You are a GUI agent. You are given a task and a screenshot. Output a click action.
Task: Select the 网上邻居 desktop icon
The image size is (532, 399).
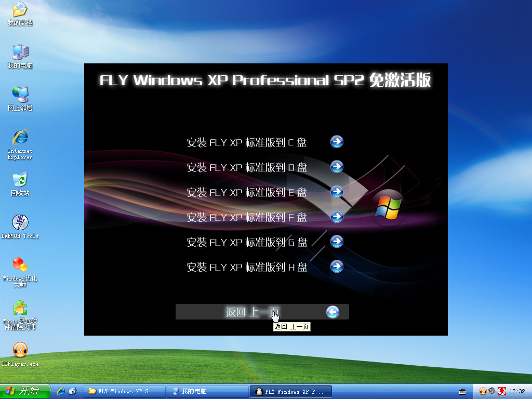[x=20, y=99]
